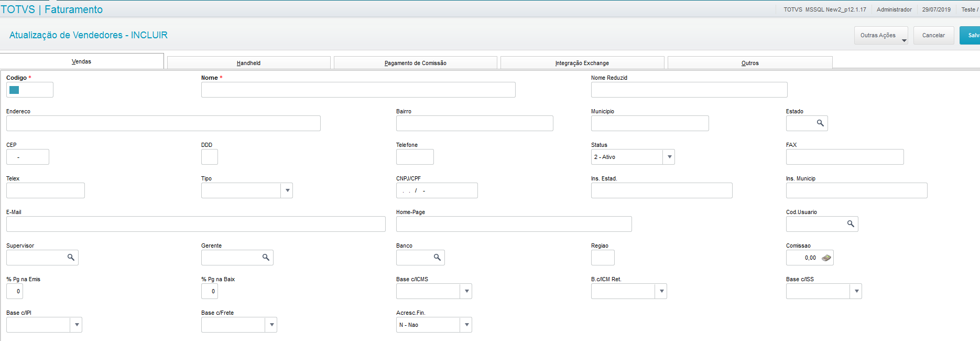
Task: Expand the Status dropdown arrow
Action: click(669, 157)
